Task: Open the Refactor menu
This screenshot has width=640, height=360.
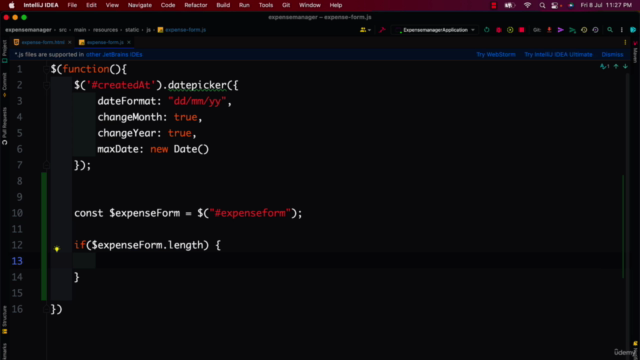Action: tap(196, 5)
